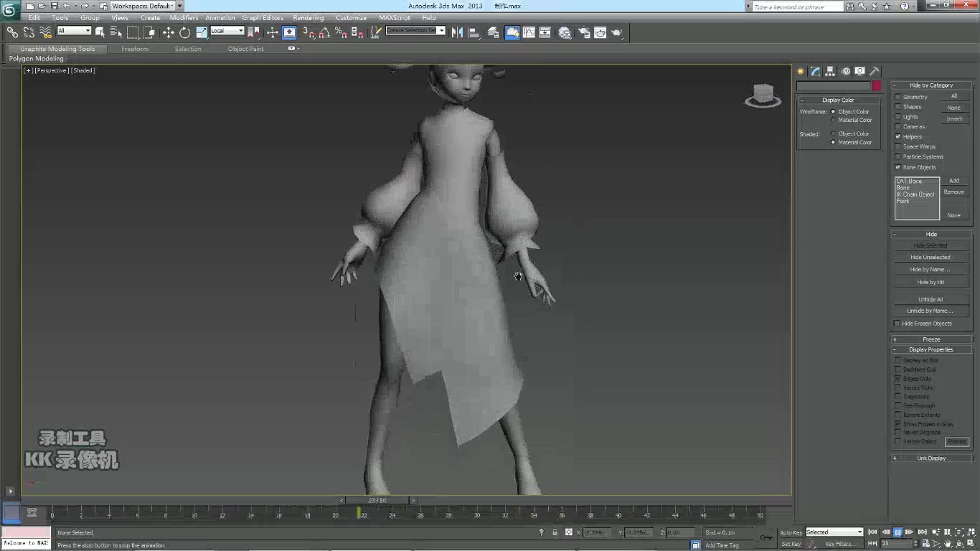This screenshot has height=551, width=980.
Task: Switch to the Freeform ribbon tab
Action: point(135,49)
